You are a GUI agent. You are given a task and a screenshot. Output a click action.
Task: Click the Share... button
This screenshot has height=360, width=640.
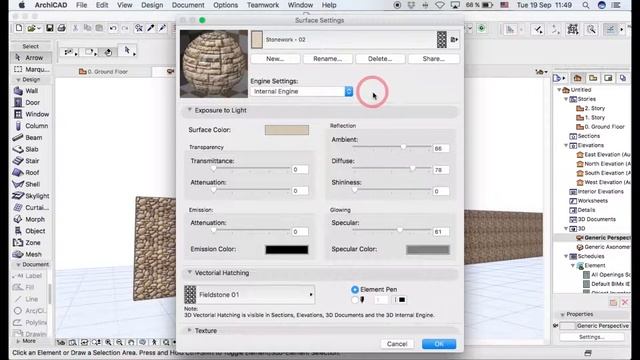coord(433,59)
